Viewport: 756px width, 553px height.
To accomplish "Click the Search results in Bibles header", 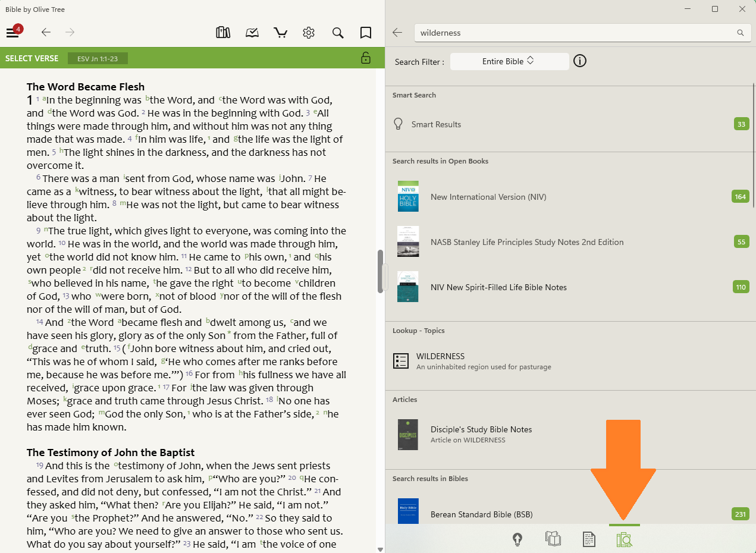I will tap(430, 479).
